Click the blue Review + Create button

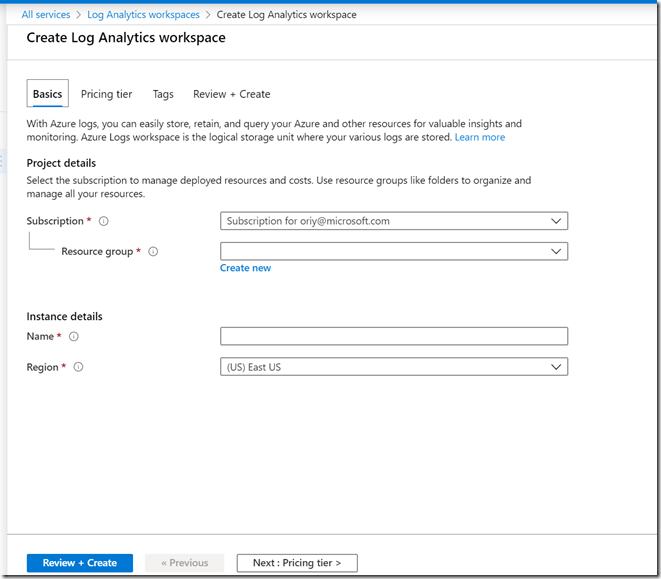click(80, 563)
